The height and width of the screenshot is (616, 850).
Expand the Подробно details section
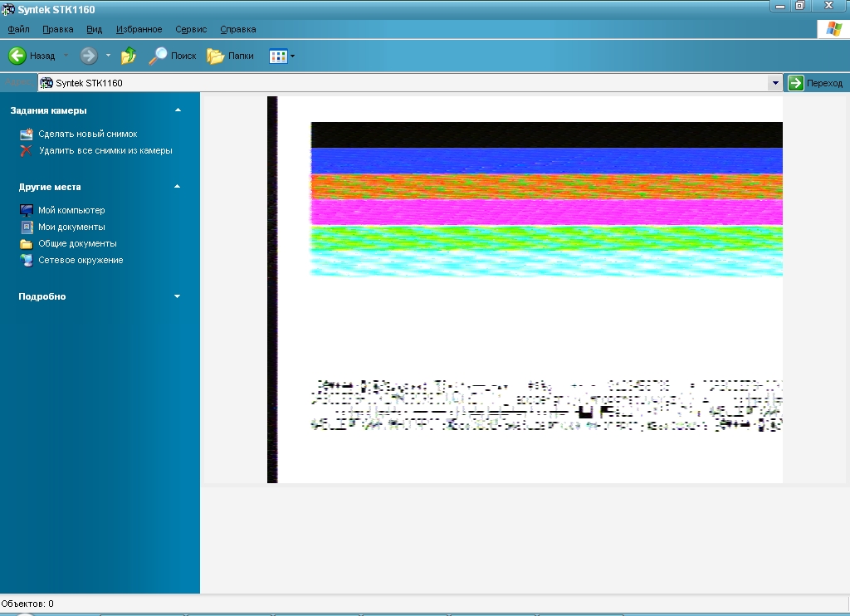coord(177,296)
